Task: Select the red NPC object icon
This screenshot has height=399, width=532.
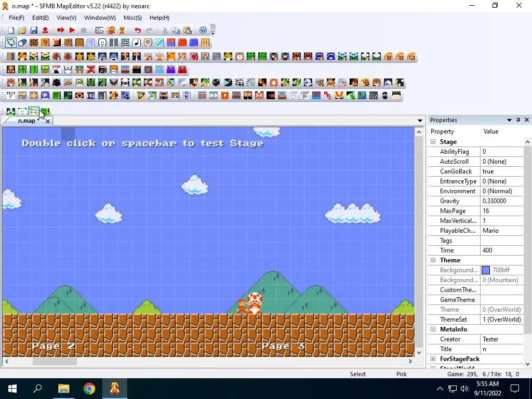Action: [327, 96]
